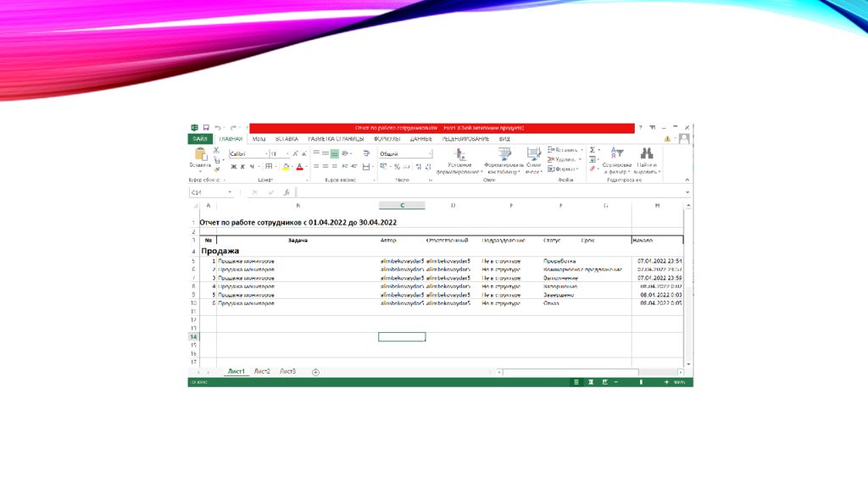Image resolution: width=868 pixels, height=488 pixels.
Task: Switch to the Лист2 sheet tab
Action: click(262, 372)
